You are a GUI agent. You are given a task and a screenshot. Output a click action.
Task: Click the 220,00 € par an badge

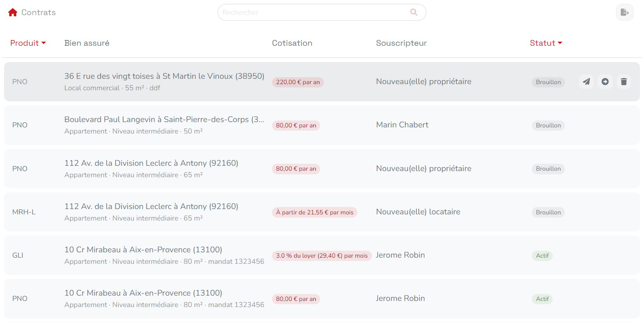tap(298, 82)
